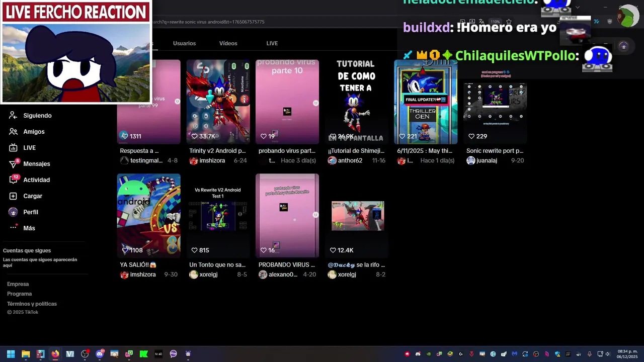Open the Sonic rewrite port video thumbnail
The height and width of the screenshot is (362, 644).
[x=495, y=102]
